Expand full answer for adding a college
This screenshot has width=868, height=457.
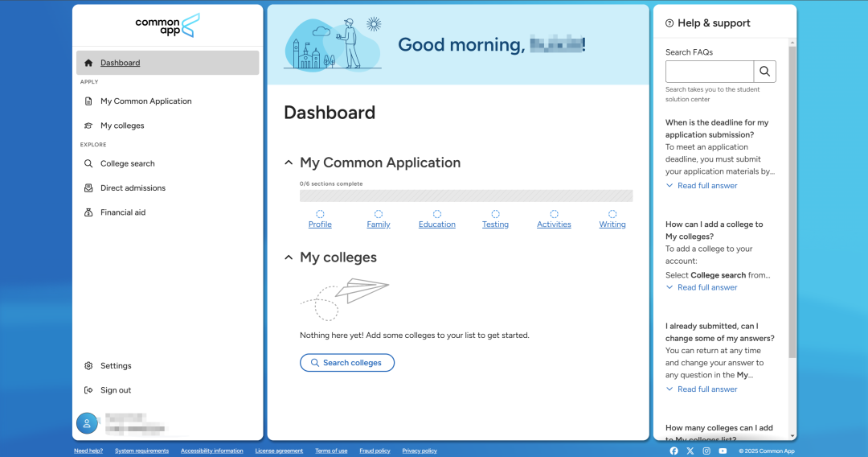[x=702, y=287]
